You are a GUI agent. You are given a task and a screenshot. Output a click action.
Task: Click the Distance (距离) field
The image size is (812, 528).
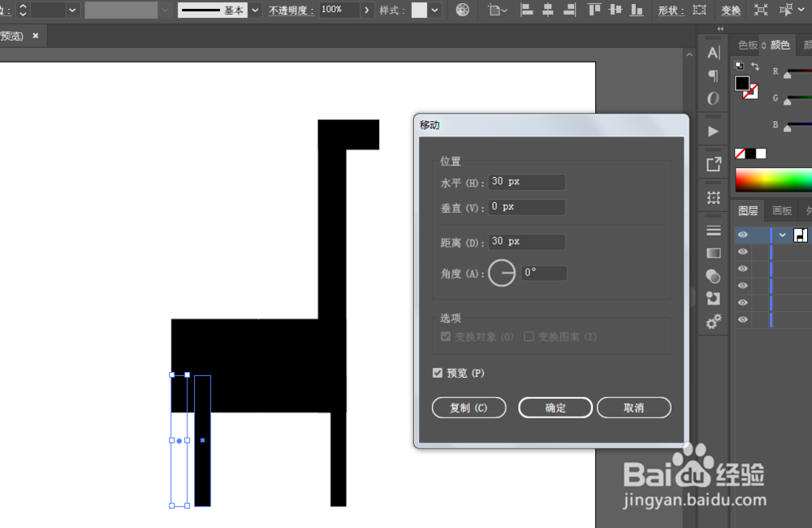(527, 242)
